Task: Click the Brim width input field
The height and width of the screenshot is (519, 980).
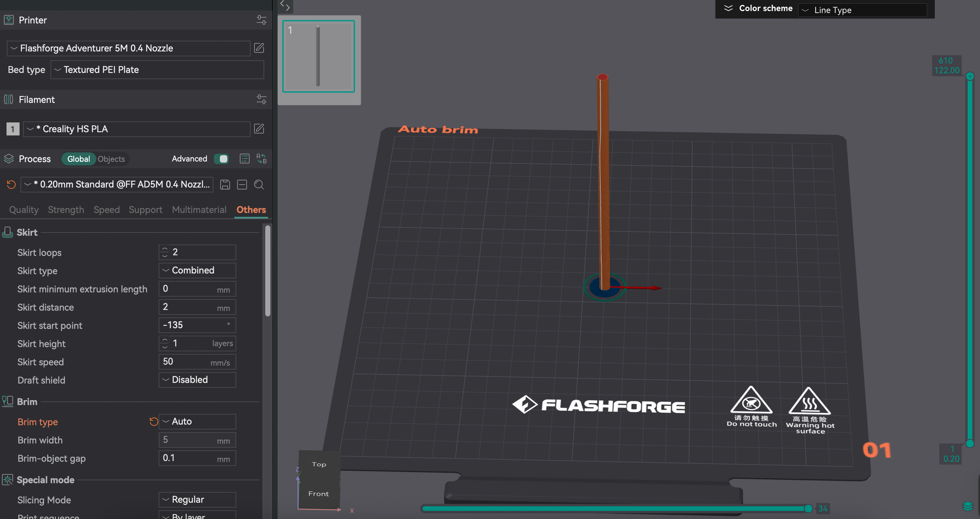Action: pos(197,440)
